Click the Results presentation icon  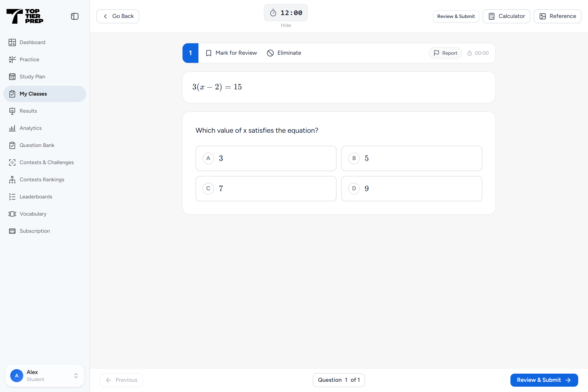[12, 111]
